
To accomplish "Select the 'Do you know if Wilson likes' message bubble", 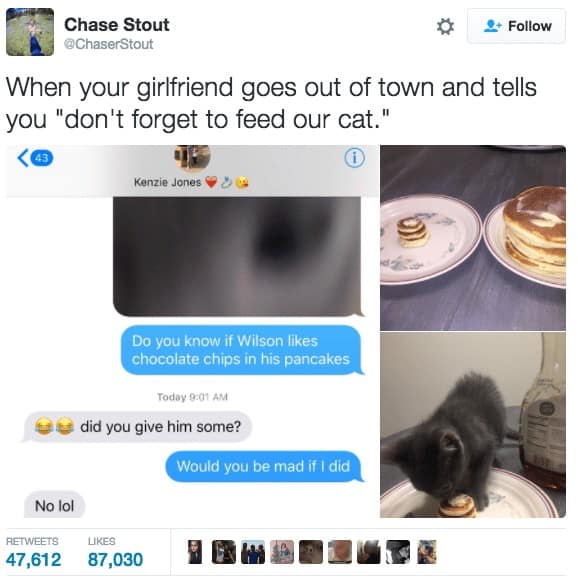I will [x=241, y=350].
